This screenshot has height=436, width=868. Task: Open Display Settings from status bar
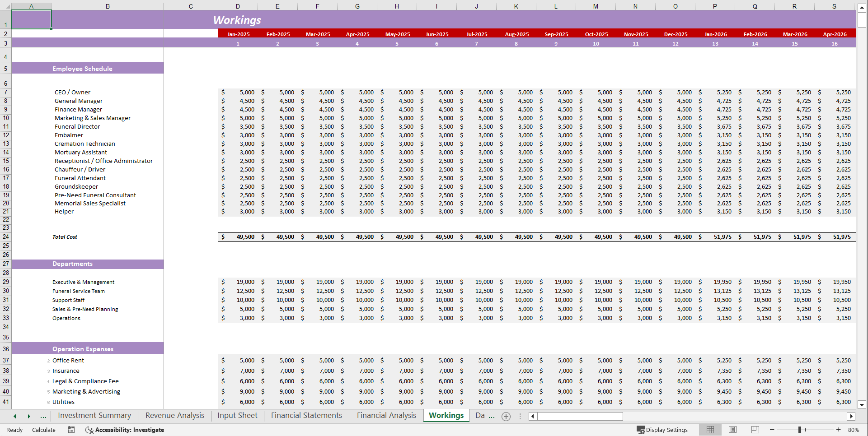[x=663, y=430]
